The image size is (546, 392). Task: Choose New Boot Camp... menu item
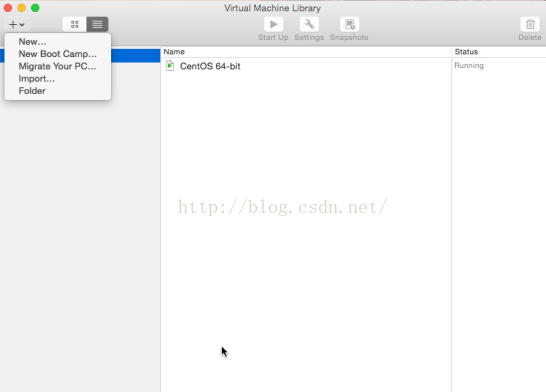click(58, 54)
